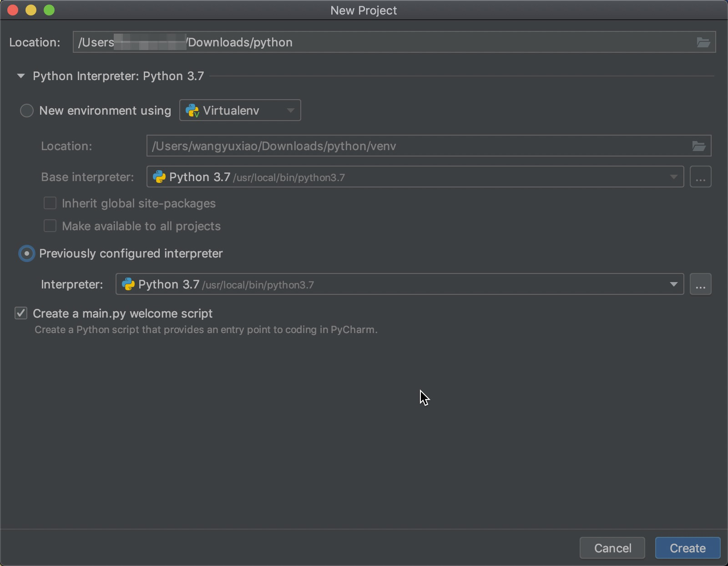This screenshot has height=566, width=728.
Task: Open Interpreter browse (...) button
Action: 700,284
